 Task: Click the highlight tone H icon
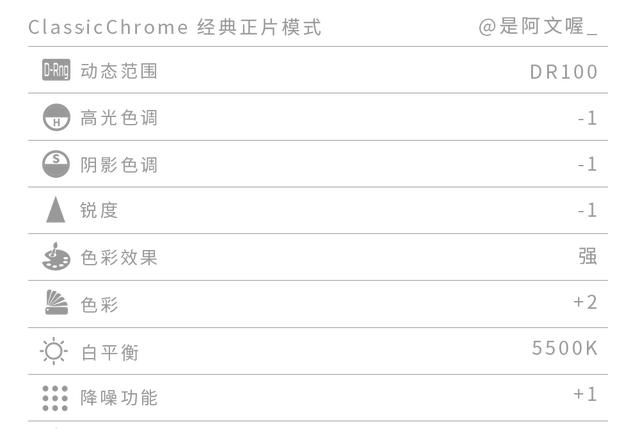56,118
